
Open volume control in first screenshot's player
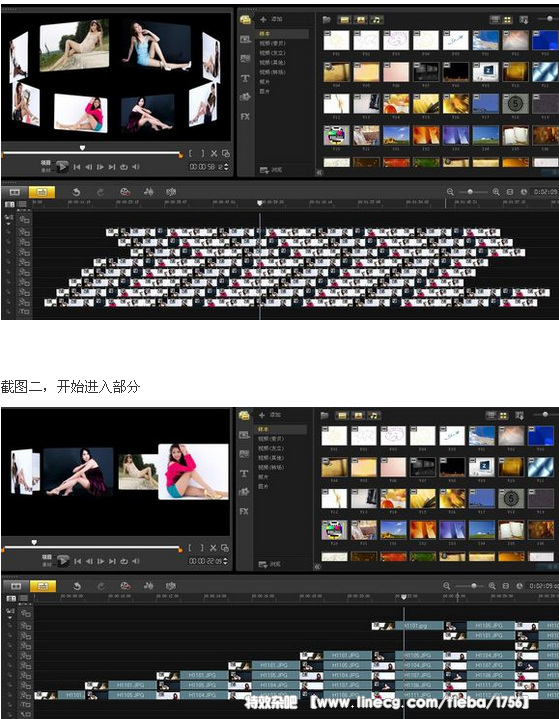coord(136,167)
